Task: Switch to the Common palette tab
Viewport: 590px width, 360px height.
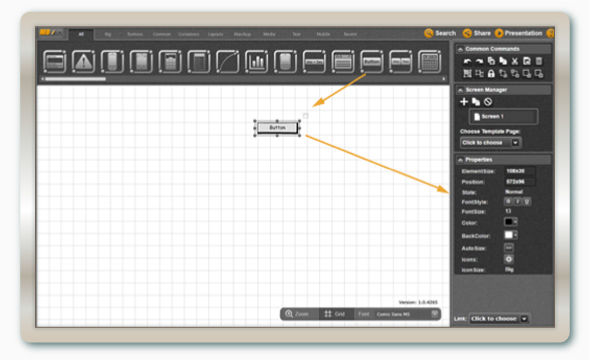Action: [161, 34]
